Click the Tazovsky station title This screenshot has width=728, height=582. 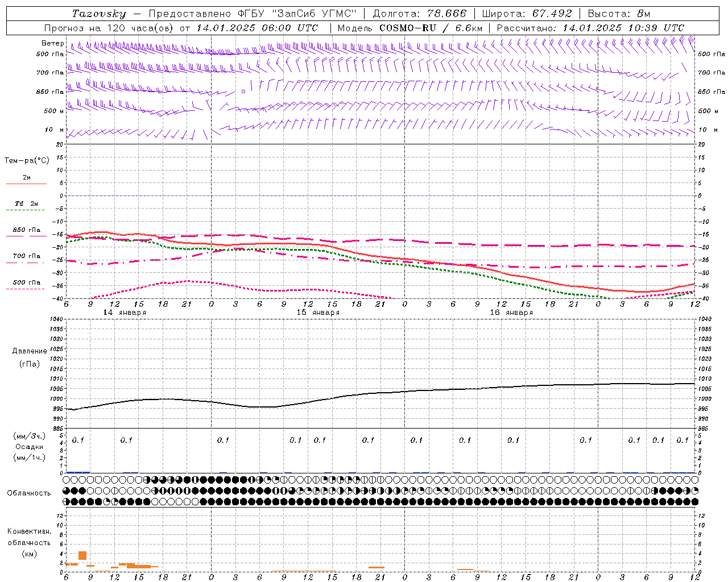[99, 14]
